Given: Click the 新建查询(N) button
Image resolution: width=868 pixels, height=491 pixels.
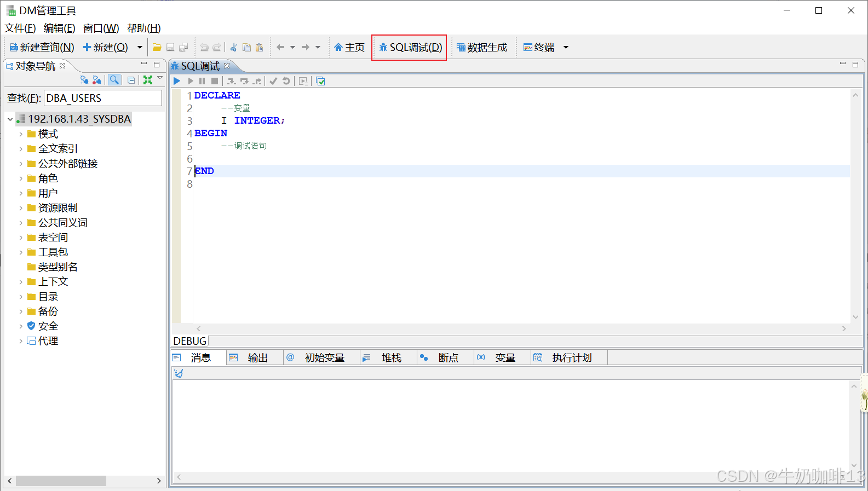Looking at the screenshot, I should pos(42,48).
